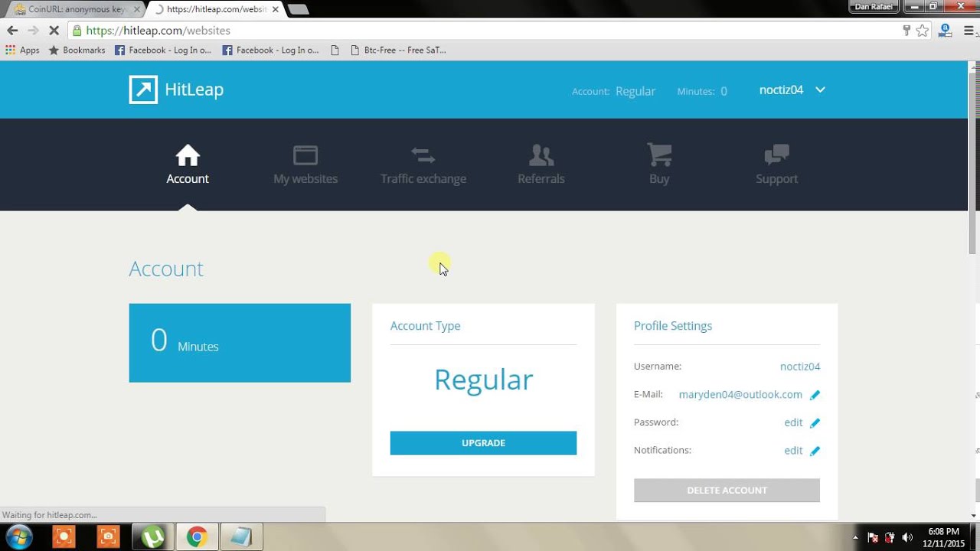The height and width of the screenshot is (551, 980).
Task: Open uTorrent from the taskbar
Action: click(x=153, y=537)
